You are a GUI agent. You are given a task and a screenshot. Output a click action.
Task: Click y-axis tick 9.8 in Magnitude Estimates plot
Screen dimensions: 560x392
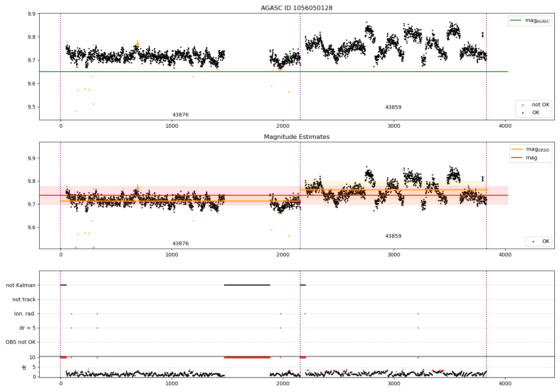(32, 181)
